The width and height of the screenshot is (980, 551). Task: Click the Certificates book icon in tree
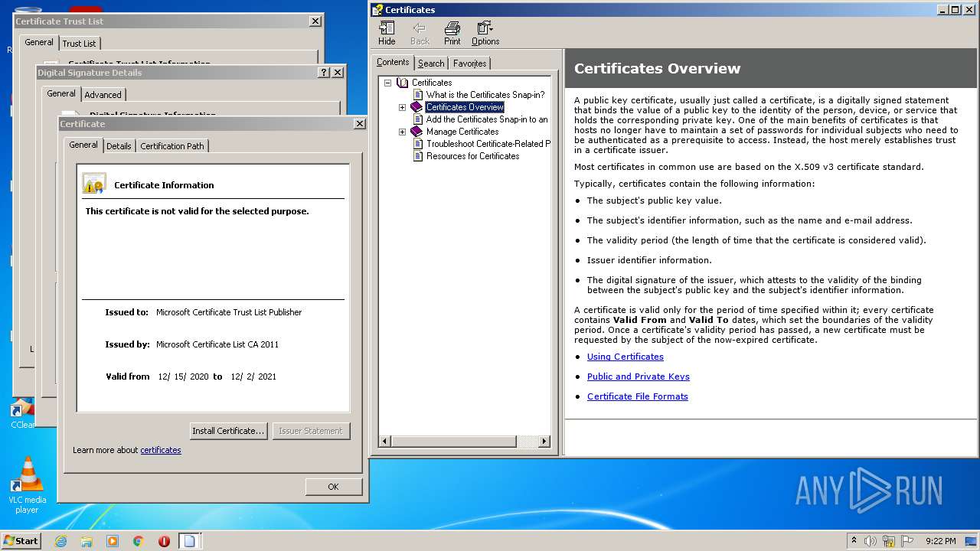pyautogui.click(x=403, y=83)
